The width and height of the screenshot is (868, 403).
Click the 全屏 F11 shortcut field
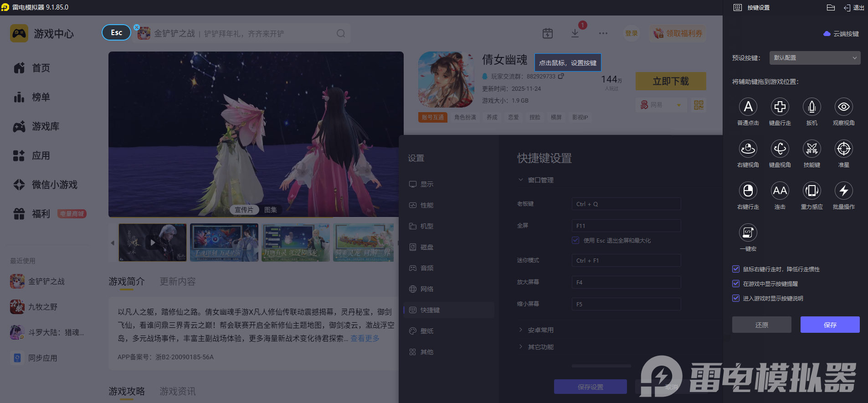click(x=626, y=226)
